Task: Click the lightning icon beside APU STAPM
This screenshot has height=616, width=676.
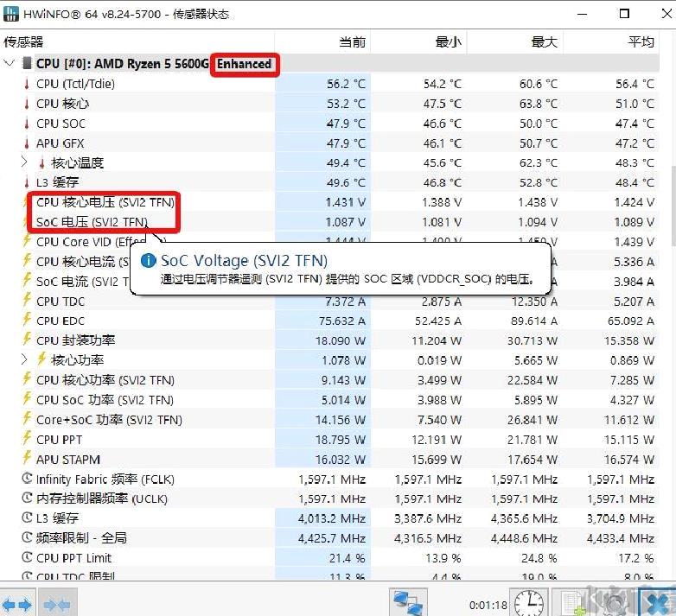Action: coord(27,458)
